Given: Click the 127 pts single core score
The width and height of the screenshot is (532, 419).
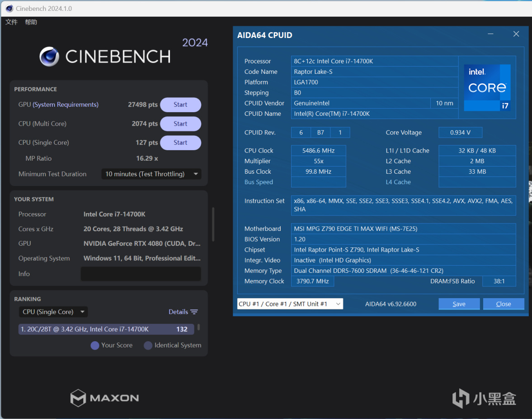Looking at the screenshot, I should (147, 143).
